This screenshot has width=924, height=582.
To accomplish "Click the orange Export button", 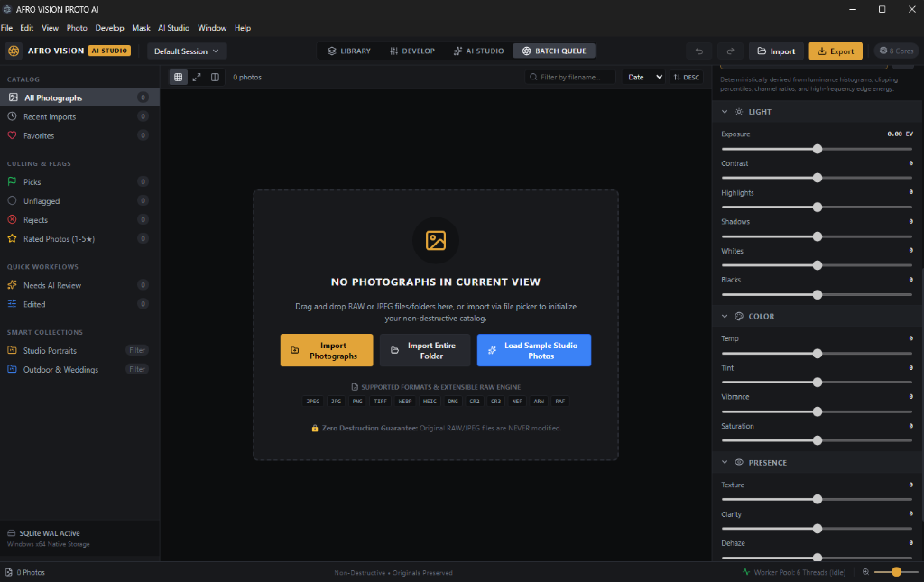I will (x=836, y=51).
